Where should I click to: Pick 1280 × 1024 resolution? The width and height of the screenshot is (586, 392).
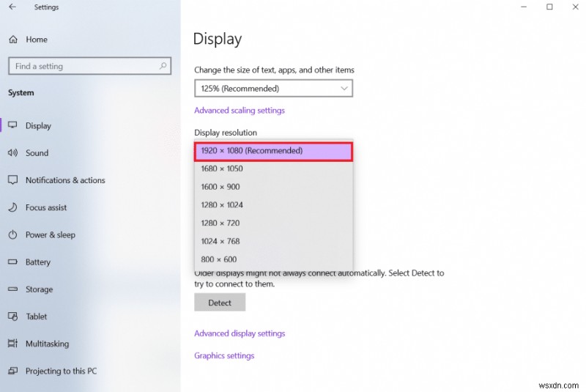tap(273, 204)
